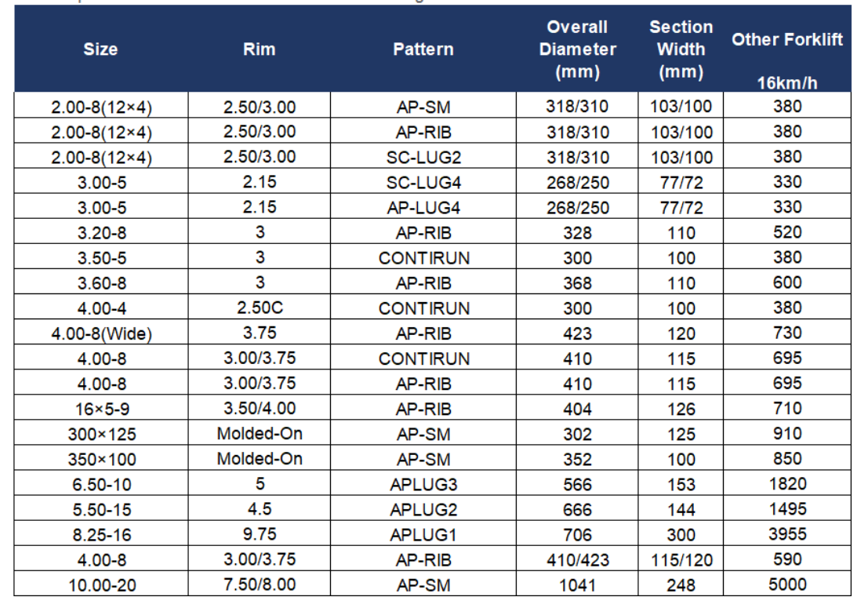Screen dimensions: 868x597
Task: Select the SC-LUG2 pattern cell
Action: 423,158
